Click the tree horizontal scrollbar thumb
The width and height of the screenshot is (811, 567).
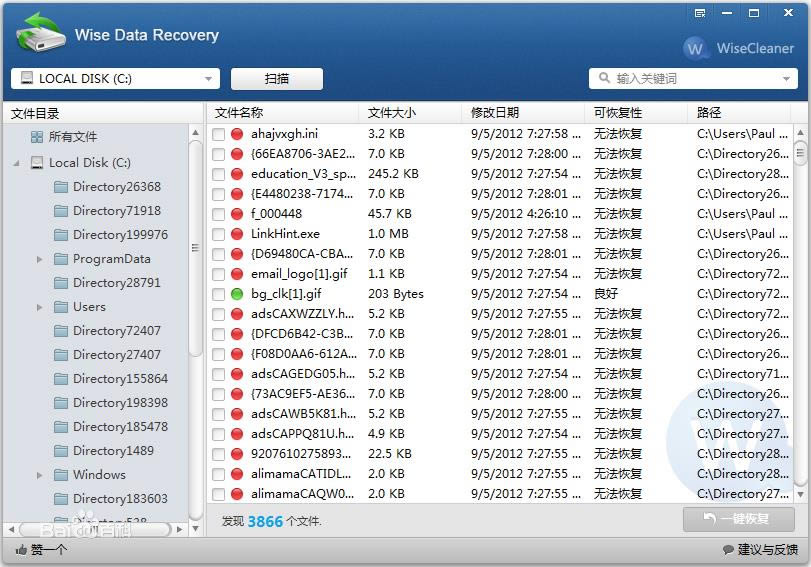(95, 529)
